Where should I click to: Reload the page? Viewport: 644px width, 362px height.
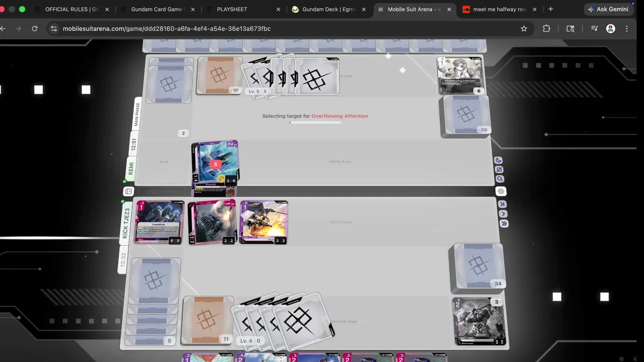(x=35, y=29)
